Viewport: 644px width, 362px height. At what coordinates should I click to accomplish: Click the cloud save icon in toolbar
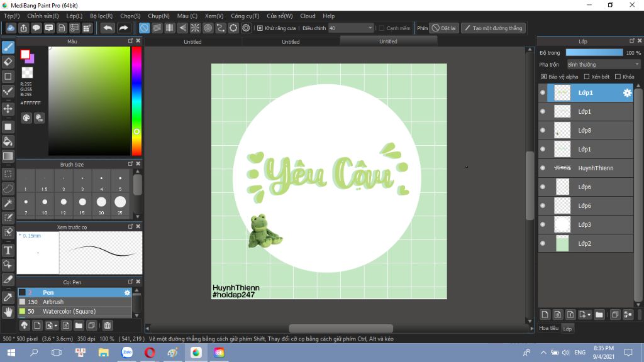(x=11, y=28)
